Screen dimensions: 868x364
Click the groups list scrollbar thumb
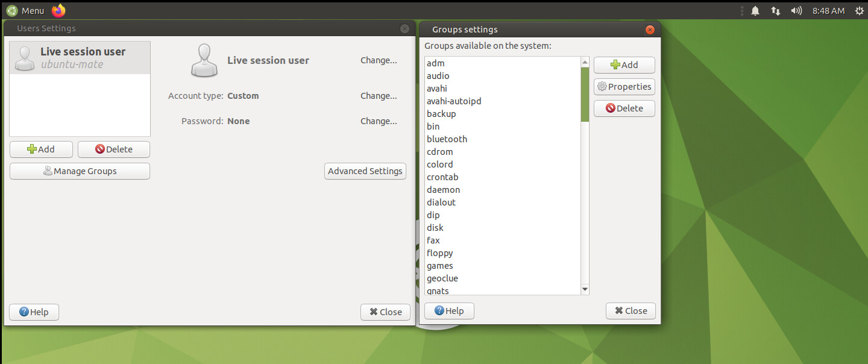coord(585,95)
